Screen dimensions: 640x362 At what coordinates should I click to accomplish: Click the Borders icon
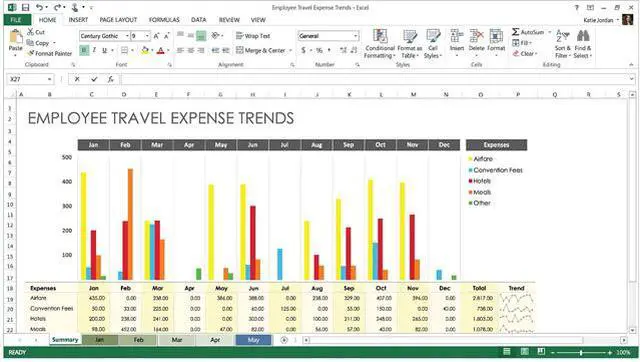click(x=124, y=51)
